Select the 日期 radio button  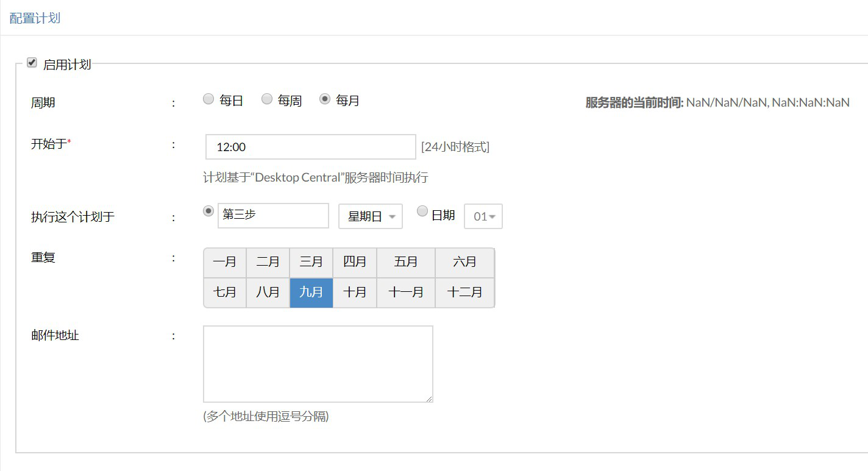pos(422,211)
